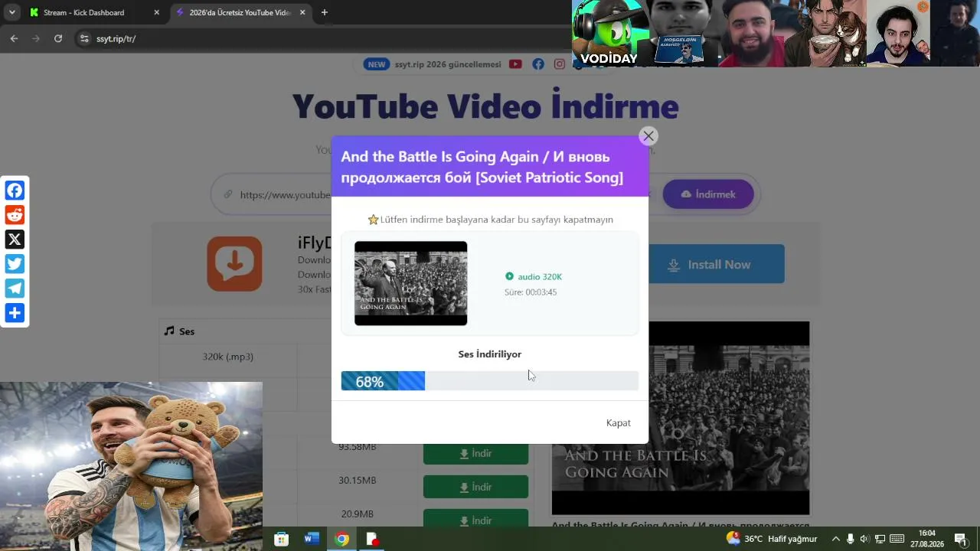The height and width of the screenshot is (551, 980).
Task: Click the VODIDAY stream avatar
Action: click(609, 33)
